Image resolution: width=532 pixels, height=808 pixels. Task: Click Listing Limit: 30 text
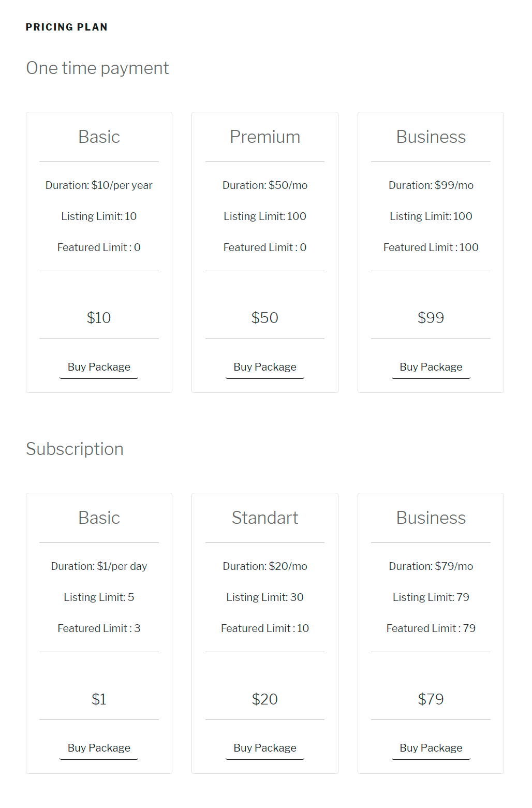click(x=264, y=597)
